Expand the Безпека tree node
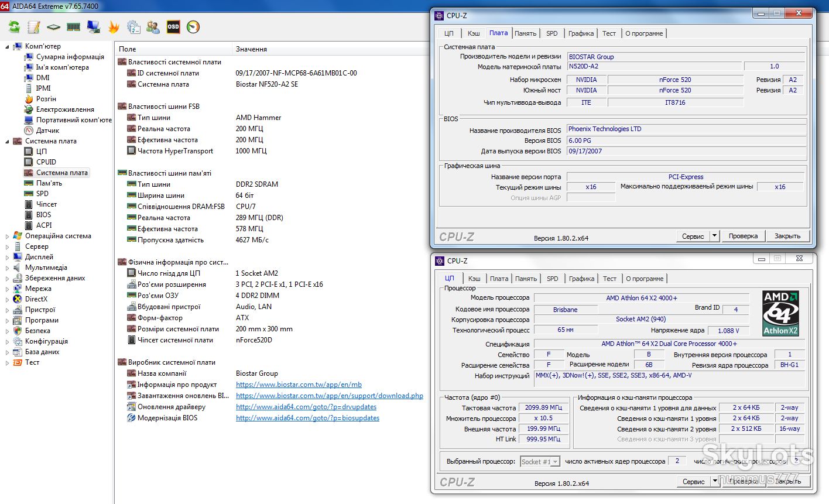This screenshot has height=504, width=829. [x=8, y=331]
